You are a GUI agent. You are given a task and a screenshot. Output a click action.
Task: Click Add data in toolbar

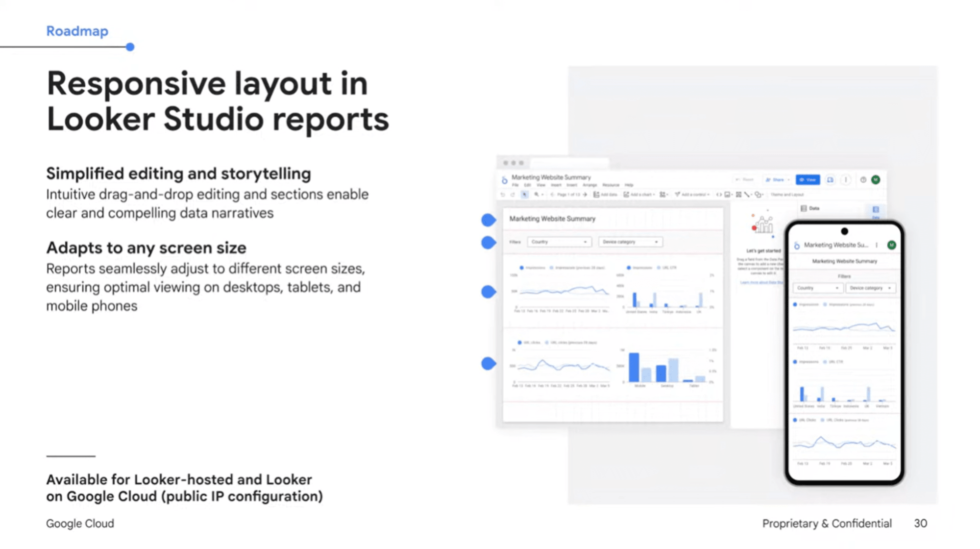[606, 195]
